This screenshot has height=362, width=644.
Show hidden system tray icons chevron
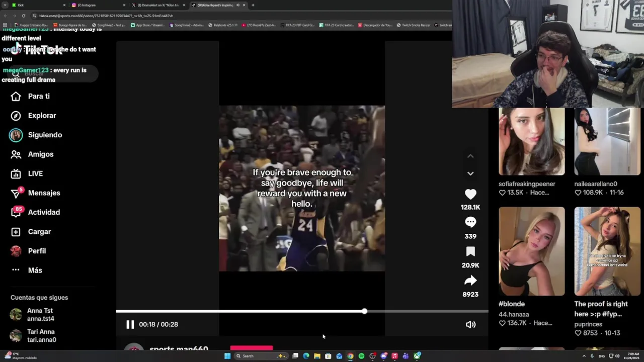point(584,356)
